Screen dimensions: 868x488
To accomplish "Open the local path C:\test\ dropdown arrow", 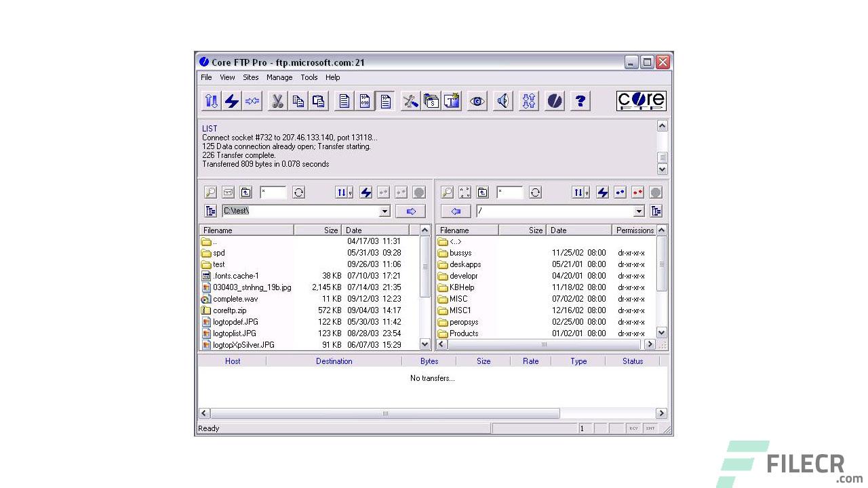I will tap(384, 211).
